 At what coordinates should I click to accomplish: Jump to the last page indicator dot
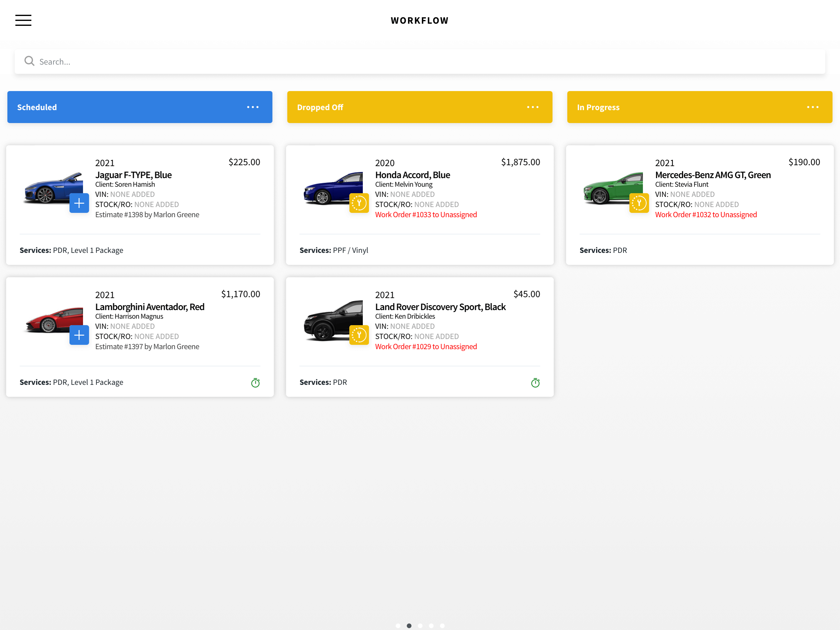pos(442,626)
